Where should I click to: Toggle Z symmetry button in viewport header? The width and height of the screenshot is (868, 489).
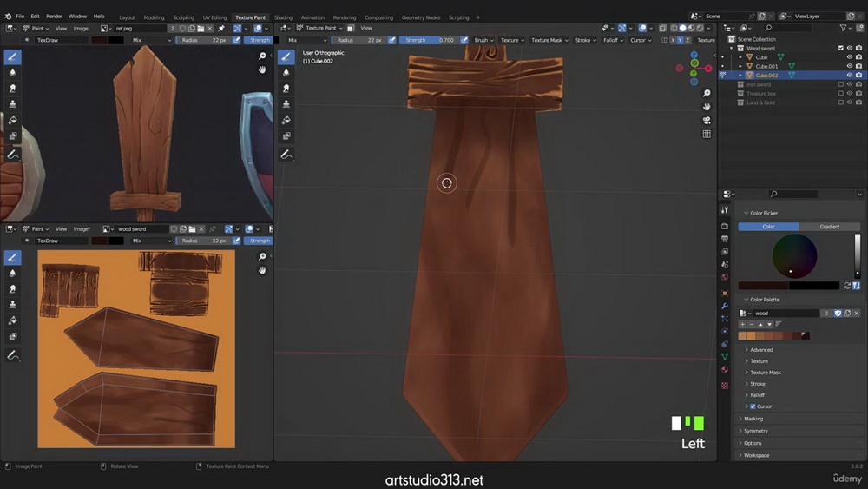(687, 40)
